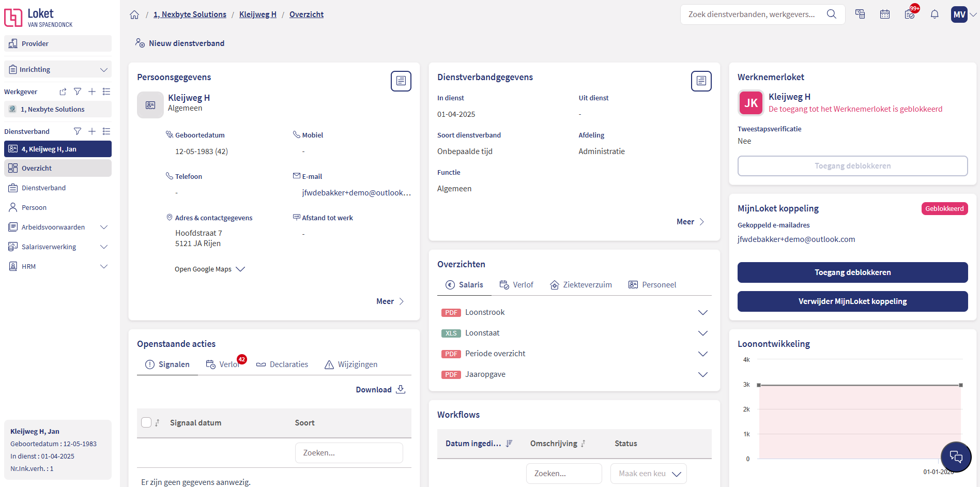Open Persoonsgegevens details card icon
The image size is (980, 487).
coord(401,81)
